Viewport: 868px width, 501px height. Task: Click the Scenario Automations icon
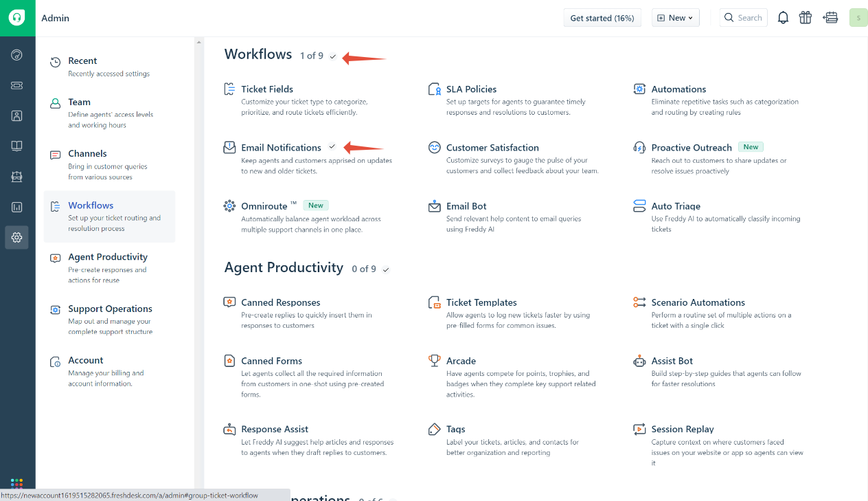point(639,302)
